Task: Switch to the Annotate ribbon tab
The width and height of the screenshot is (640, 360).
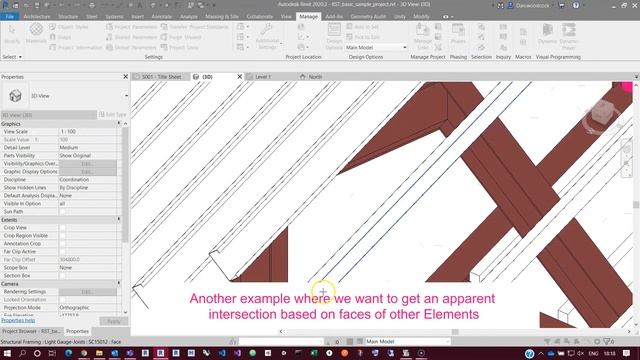Action: pos(162,17)
